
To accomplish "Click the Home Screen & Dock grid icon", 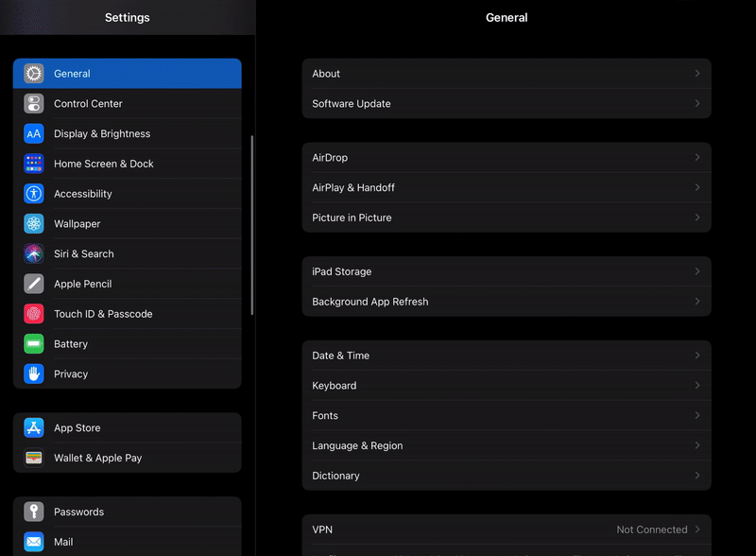I will point(34,164).
